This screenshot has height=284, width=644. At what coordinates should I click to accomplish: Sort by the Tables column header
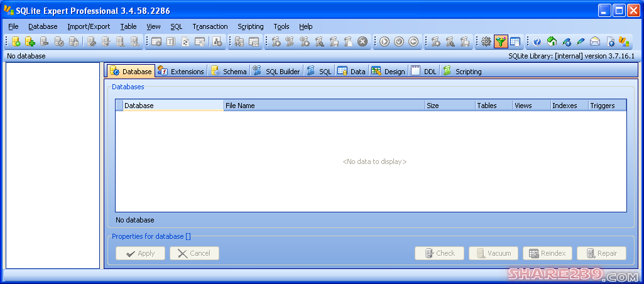pos(494,106)
